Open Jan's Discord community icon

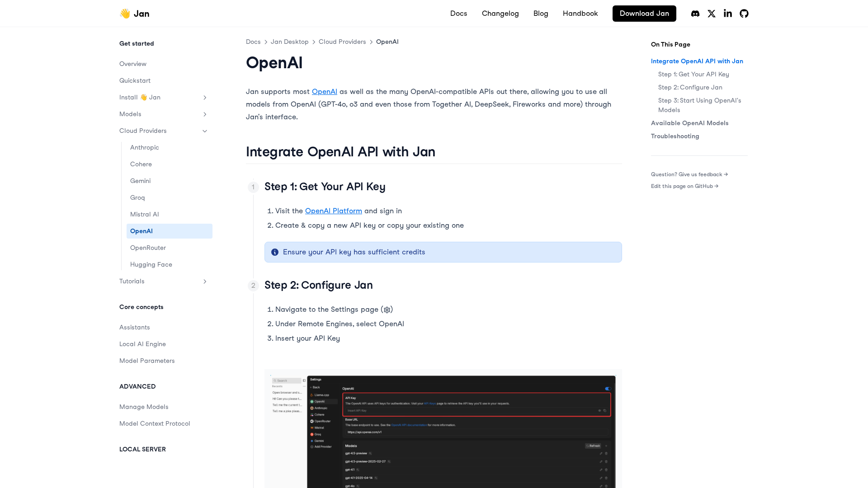(695, 14)
